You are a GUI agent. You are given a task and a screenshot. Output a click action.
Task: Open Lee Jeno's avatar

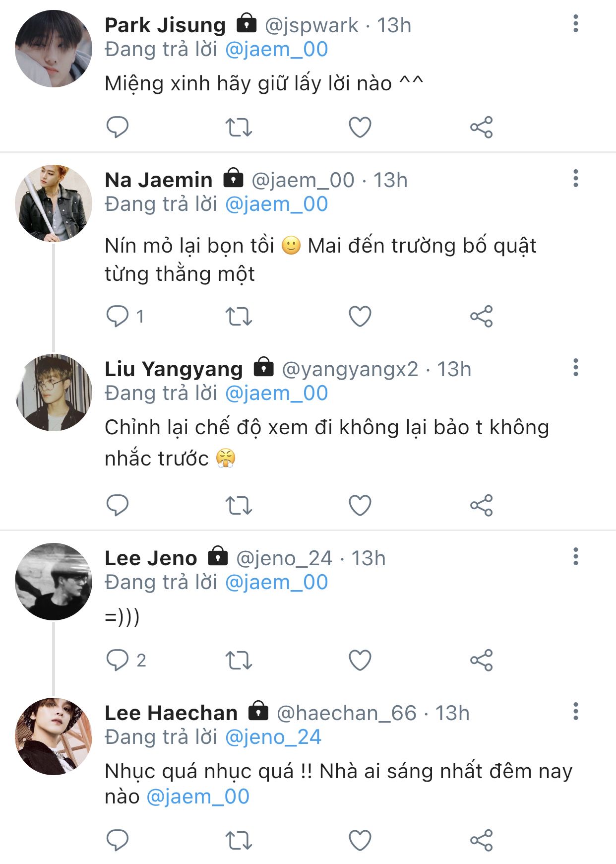click(x=54, y=582)
